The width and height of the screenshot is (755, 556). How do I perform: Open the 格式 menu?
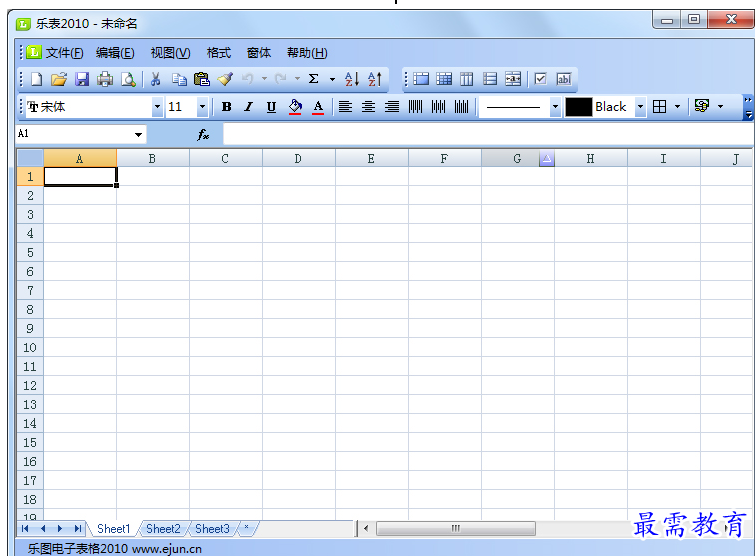(219, 52)
